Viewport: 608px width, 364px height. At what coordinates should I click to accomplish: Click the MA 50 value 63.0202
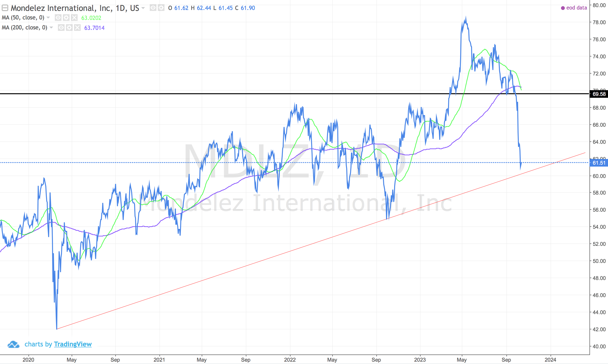[x=91, y=18]
